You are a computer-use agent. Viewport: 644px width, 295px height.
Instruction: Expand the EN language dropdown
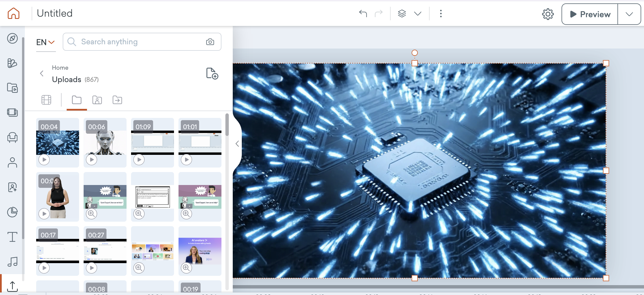click(x=45, y=42)
